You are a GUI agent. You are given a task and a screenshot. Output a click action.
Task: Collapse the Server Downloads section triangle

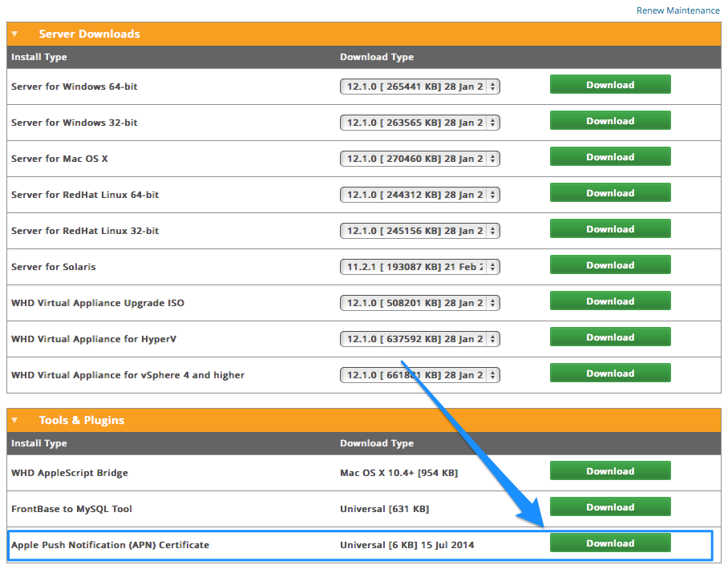coord(15,34)
